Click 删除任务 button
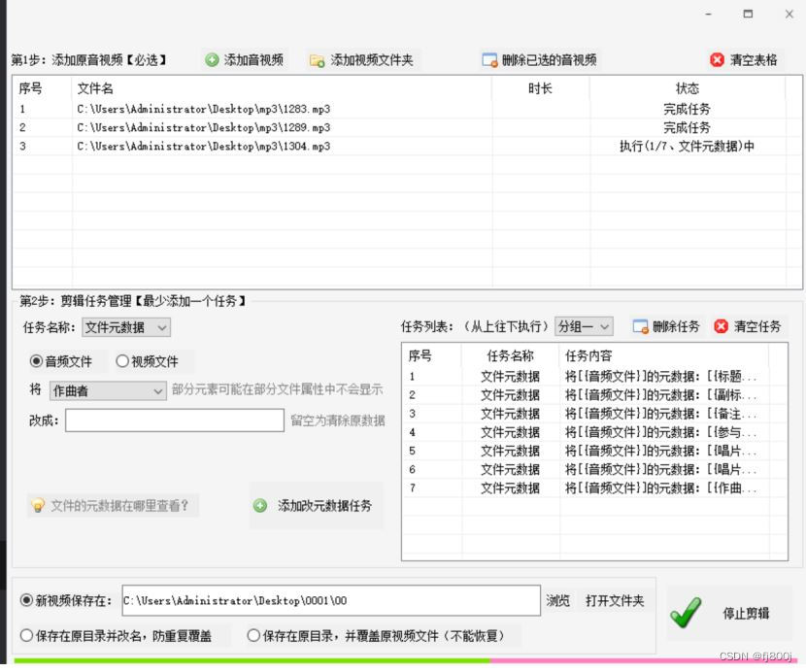The height and width of the screenshot is (672, 806). (666, 326)
